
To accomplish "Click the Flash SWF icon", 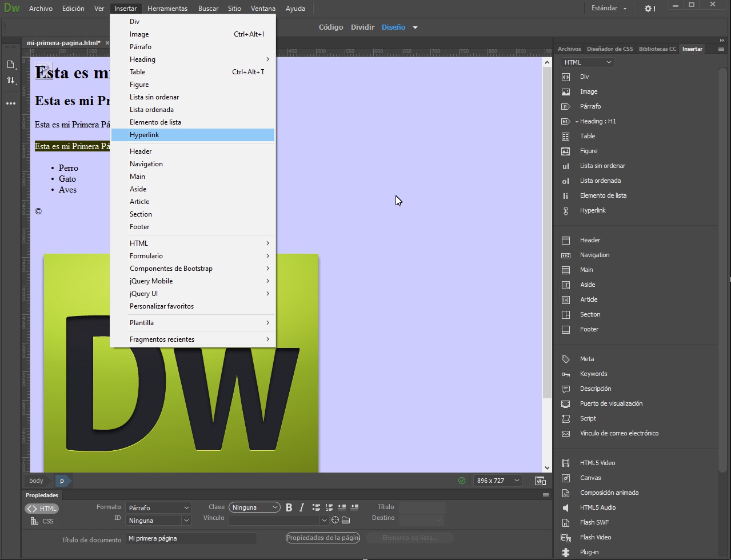I will (566, 522).
